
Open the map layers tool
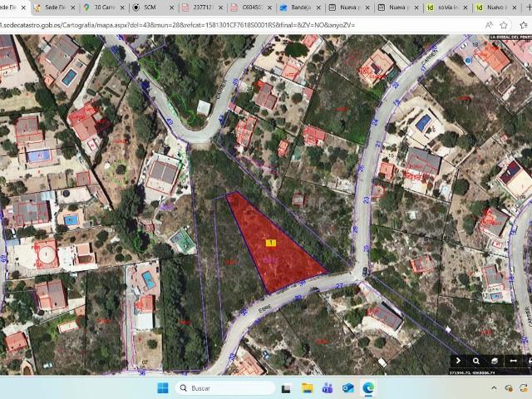click(x=495, y=361)
